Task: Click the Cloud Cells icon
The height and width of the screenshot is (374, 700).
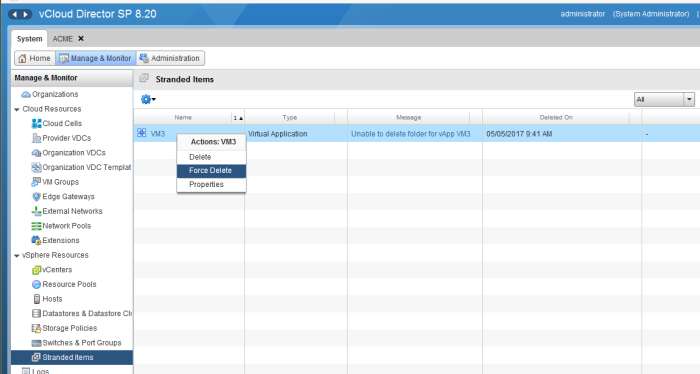Action: [37, 124]
